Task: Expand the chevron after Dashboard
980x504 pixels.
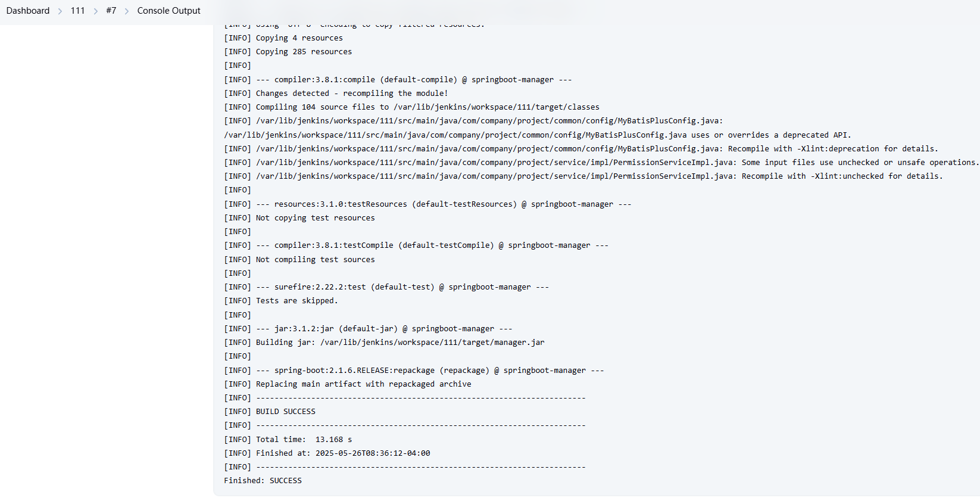Action: point(60,11)
